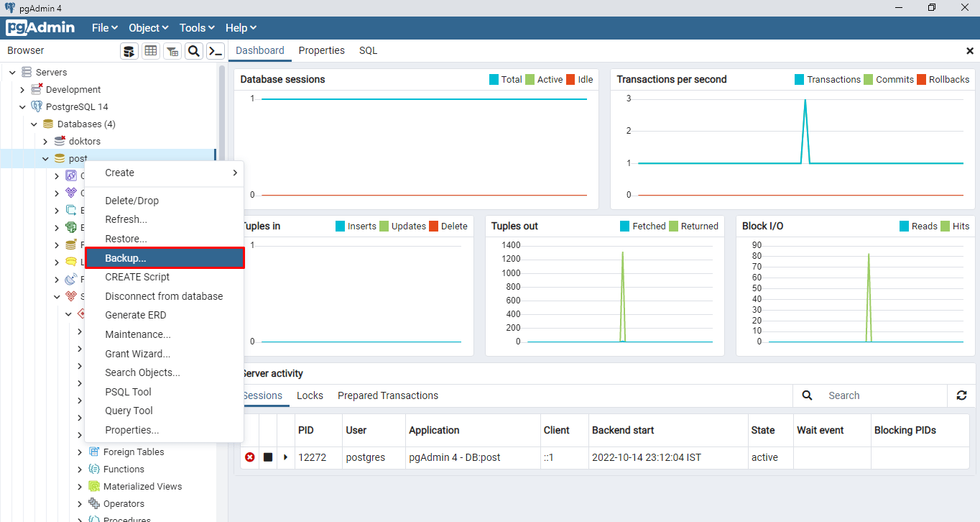
Task: Click the Operators icon in tree
Action: (x=93, y=503)
